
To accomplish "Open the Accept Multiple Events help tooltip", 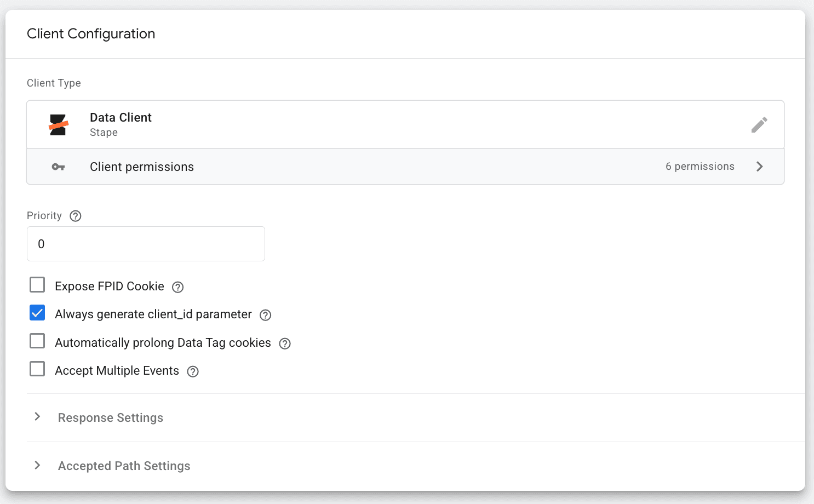I will click(x=192, y=371).
